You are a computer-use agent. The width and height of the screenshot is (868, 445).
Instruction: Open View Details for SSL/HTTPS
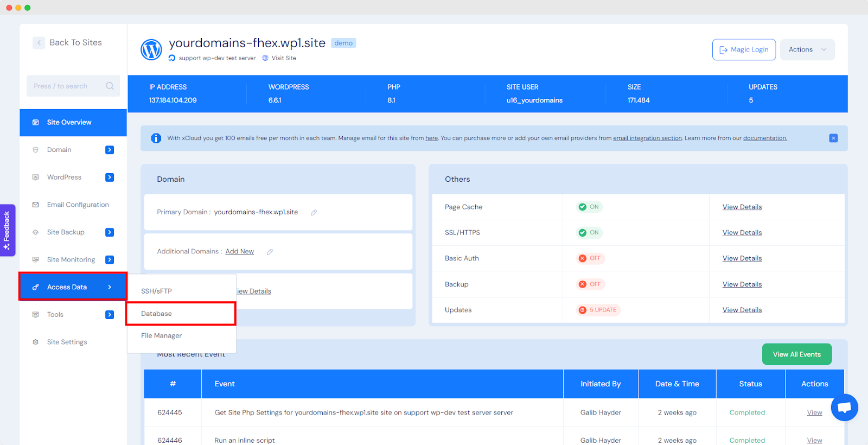tap(742, 233)
